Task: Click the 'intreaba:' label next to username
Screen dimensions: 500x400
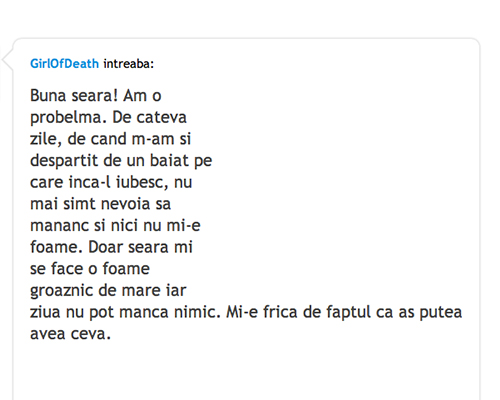Action: click(129, 63)
